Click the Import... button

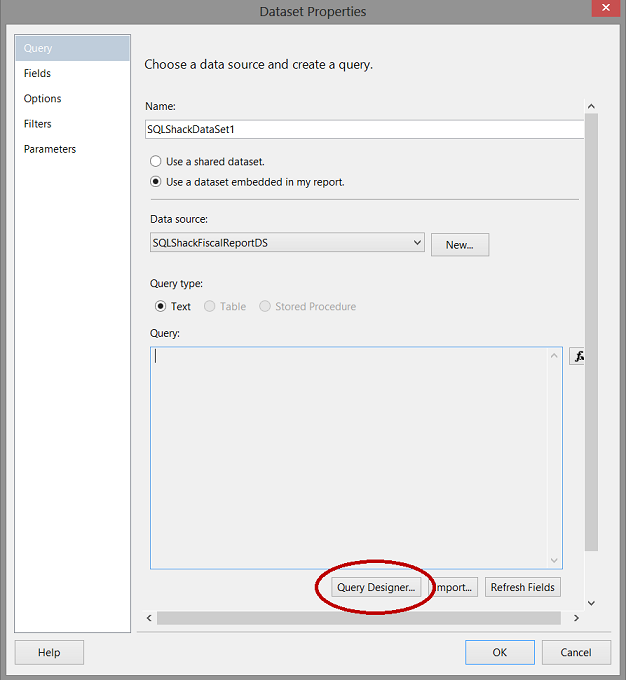pos(455,587)
